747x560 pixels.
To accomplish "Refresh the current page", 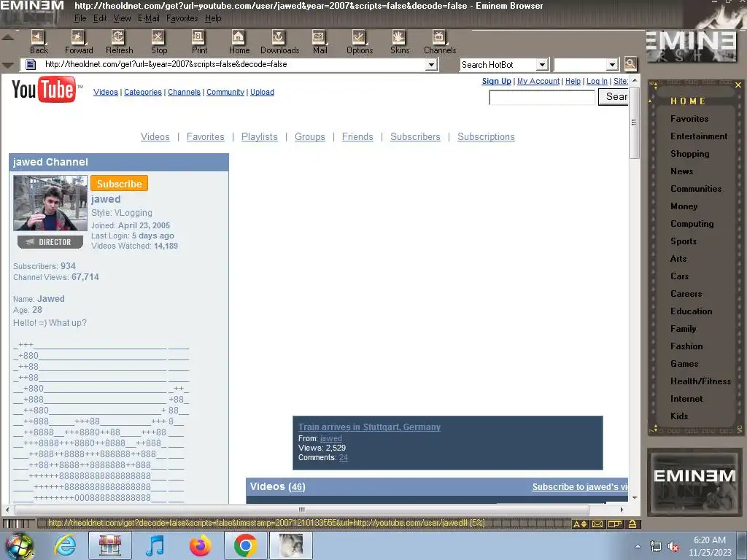I will coord(119,42).
